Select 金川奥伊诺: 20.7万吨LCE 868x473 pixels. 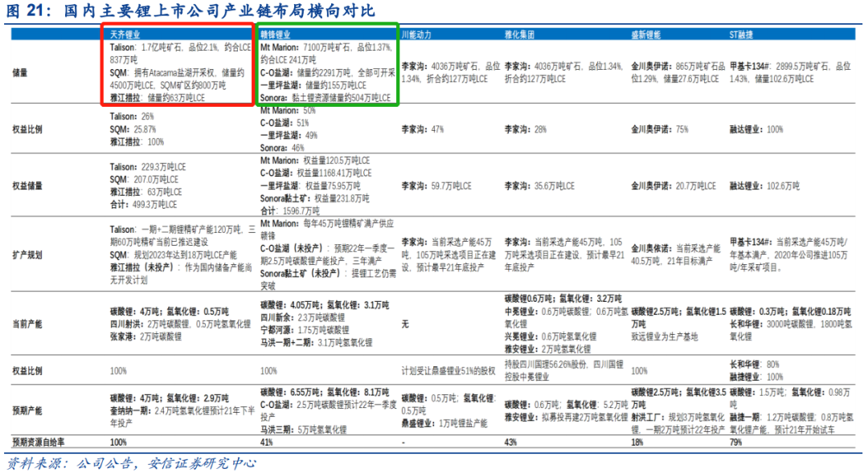674,186
